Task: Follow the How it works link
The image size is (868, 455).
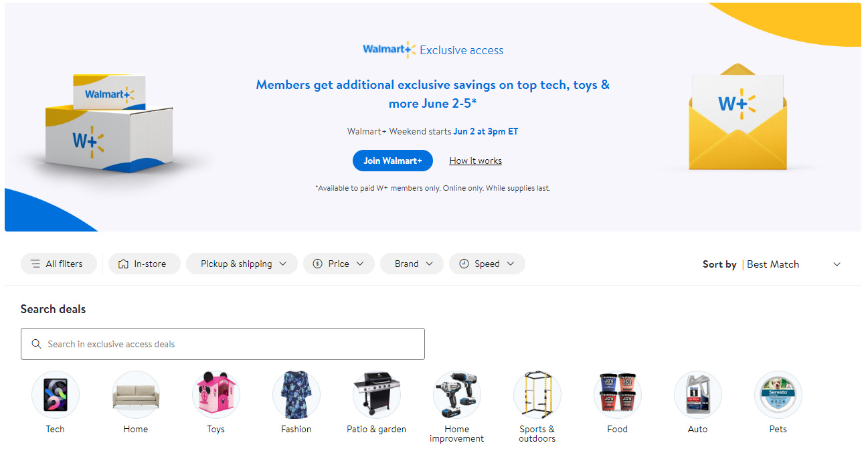Action: 476,161
